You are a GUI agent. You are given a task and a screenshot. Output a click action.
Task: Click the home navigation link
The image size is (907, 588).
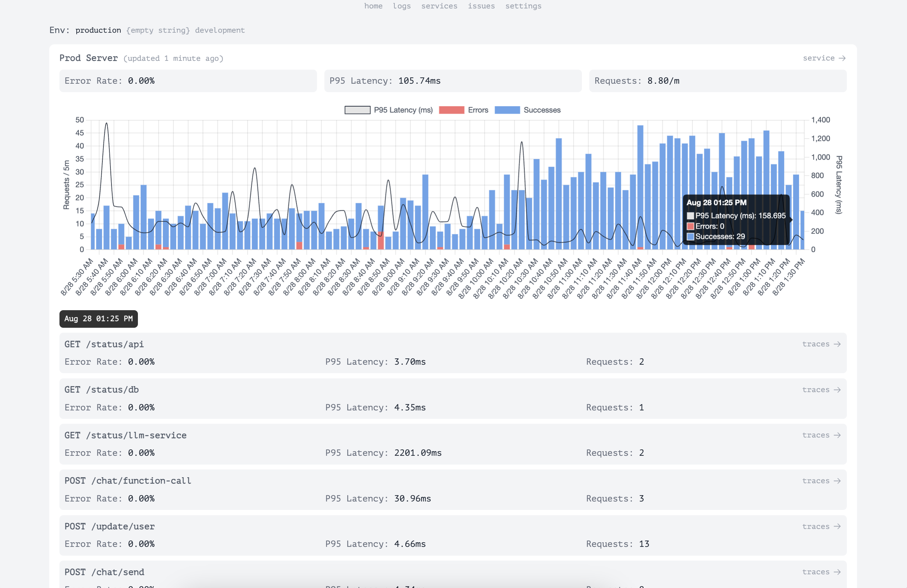[x=373, y=6]
